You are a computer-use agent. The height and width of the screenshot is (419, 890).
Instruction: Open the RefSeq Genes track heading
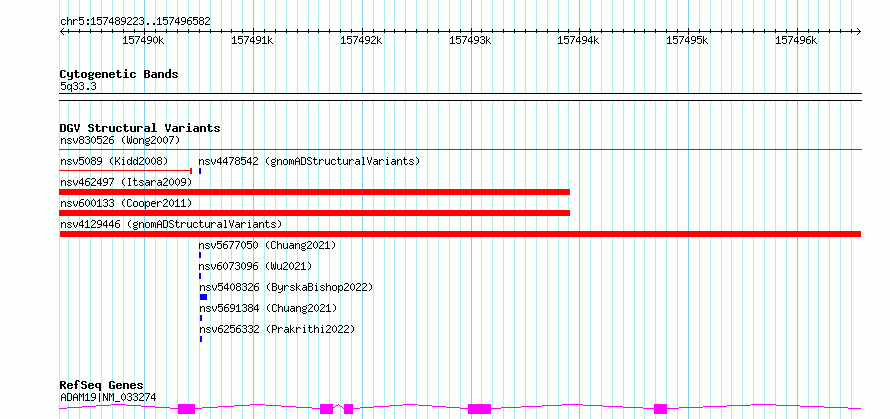point(102,386)
